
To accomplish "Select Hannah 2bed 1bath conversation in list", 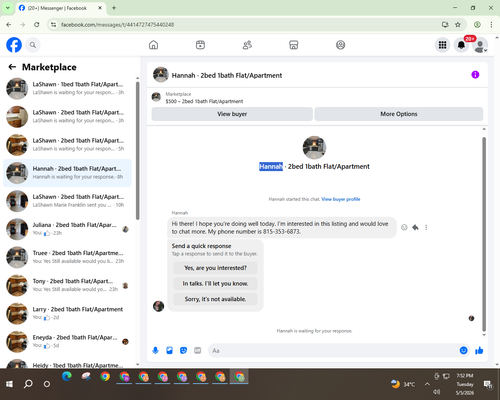I will tap(67, 173).
